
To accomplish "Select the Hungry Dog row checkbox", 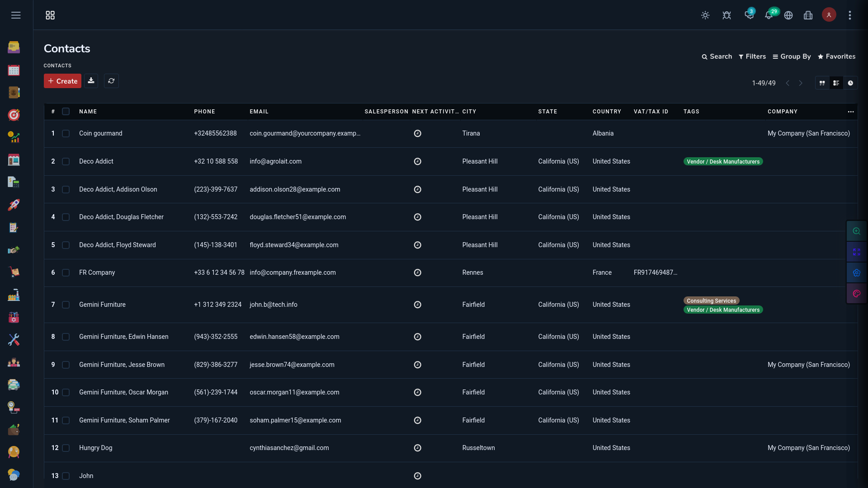I will 66,448.
